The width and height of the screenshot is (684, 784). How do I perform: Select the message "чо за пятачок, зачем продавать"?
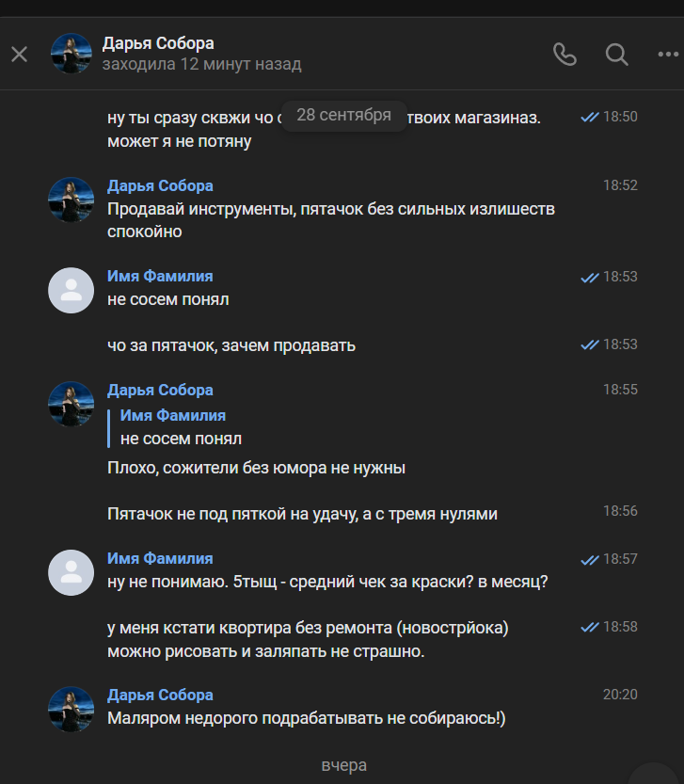click(231, 345)
